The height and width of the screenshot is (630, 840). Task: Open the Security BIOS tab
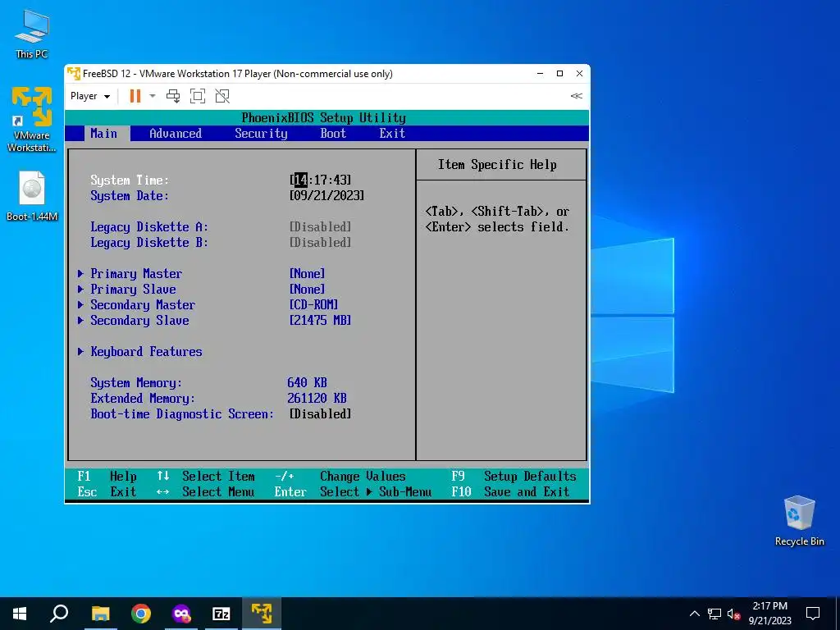pyautogui.click(x=261, y=134)
